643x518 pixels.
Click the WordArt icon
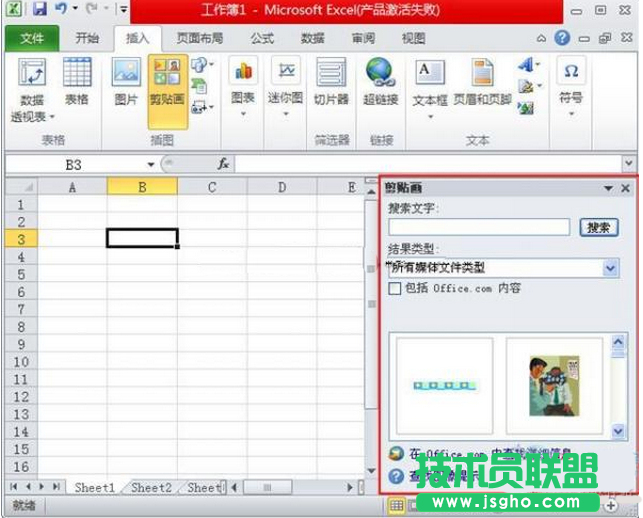[x=525, y=64]
